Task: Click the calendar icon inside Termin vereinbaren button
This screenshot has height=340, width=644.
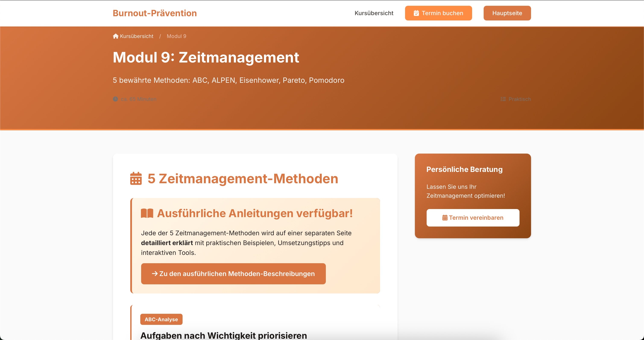Action: pyautogui.click(x=445, y=218)
